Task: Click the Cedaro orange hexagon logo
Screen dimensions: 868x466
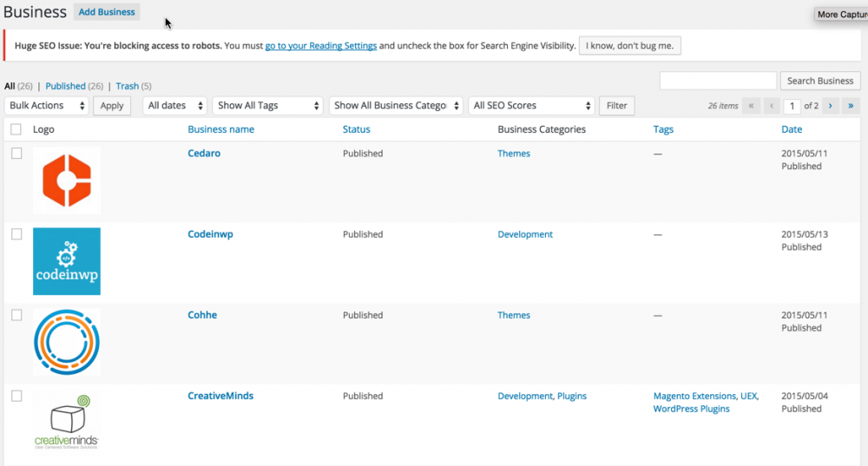Action: click(67, 180)
